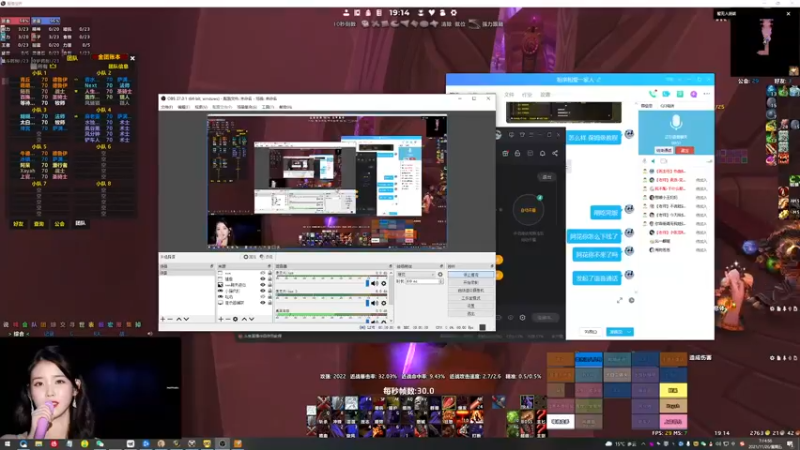Open OBS 视图(V) menu
Image resolution: width=800 pixels, height=450 pixels.
tap(201, 107)
